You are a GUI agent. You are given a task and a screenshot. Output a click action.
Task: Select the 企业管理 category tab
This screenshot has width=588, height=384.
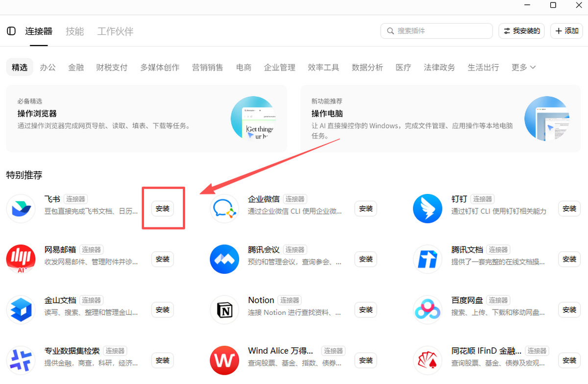pyautogui.click(x=280, y=68)
